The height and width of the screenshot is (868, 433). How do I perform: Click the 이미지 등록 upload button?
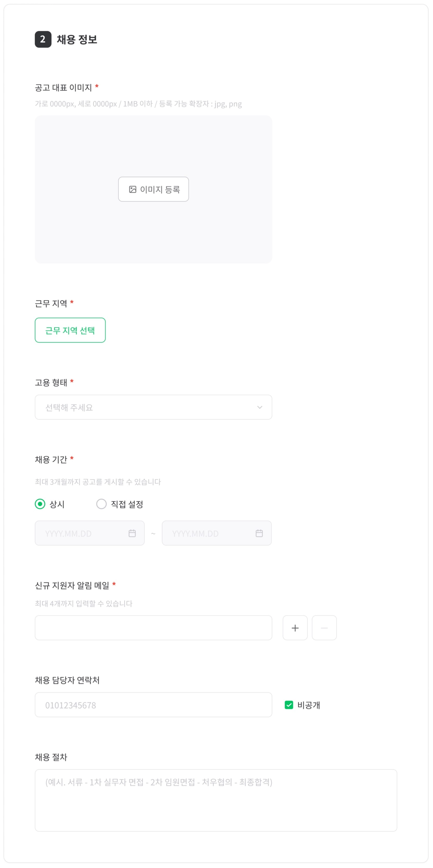153,189
